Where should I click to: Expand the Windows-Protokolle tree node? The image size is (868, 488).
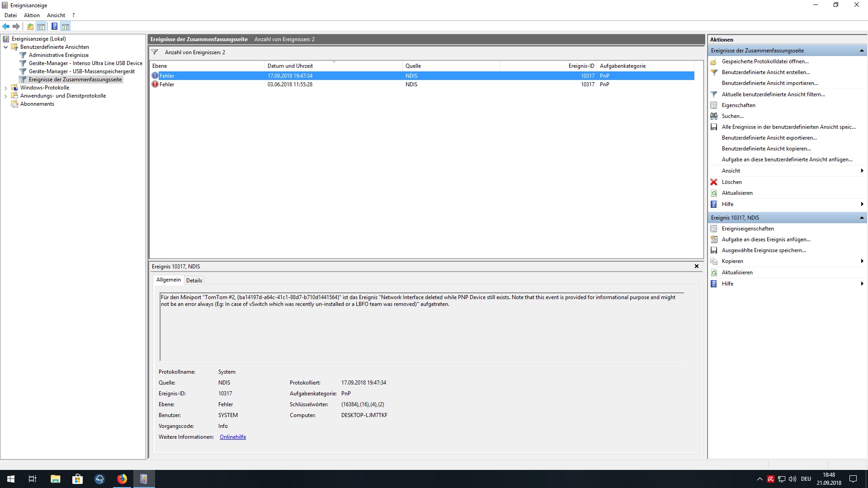tap(5, 88)
